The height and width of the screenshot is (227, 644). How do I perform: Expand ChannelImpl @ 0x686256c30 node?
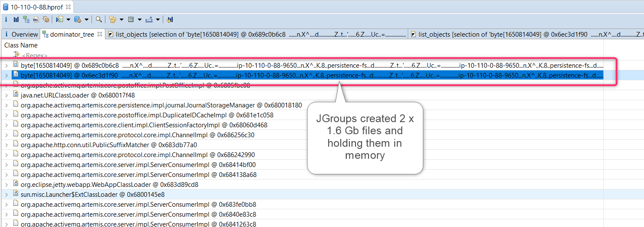tap(6, 135)
